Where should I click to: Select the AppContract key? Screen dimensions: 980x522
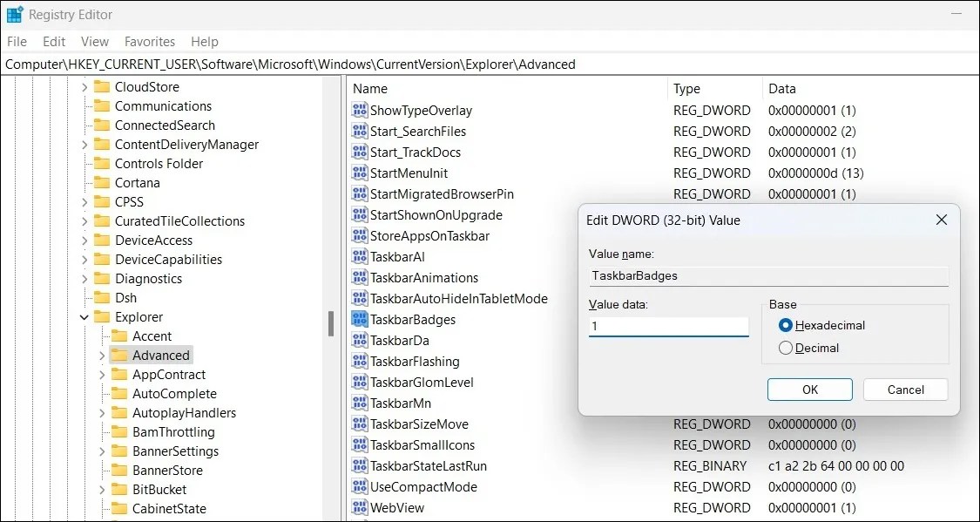pyautogui.click(x=169, y=375)
